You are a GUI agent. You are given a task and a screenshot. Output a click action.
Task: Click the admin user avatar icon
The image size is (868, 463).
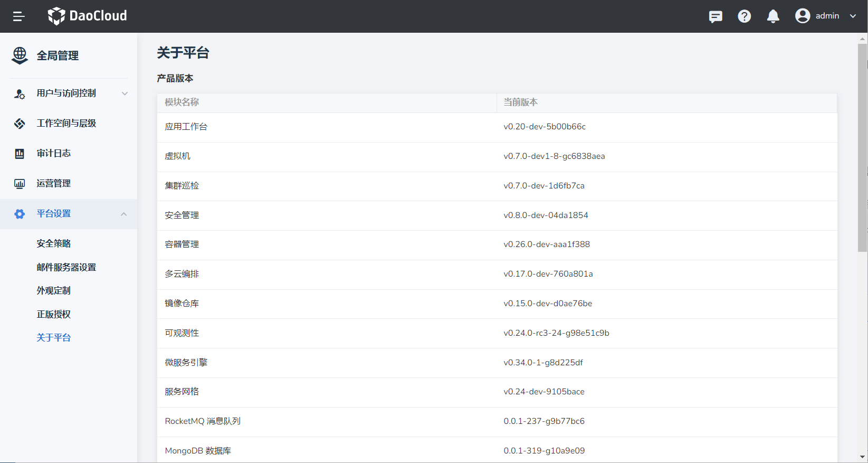tap(803, 16)
